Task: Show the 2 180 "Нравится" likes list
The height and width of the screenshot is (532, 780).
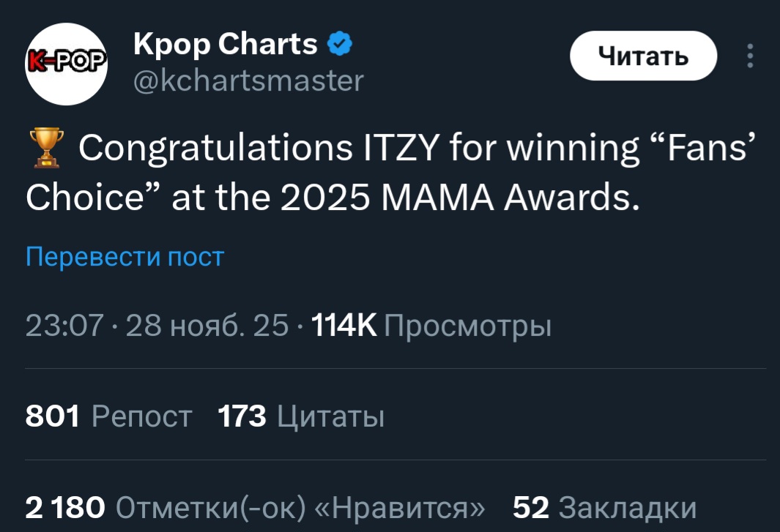Action: point(255,507)
